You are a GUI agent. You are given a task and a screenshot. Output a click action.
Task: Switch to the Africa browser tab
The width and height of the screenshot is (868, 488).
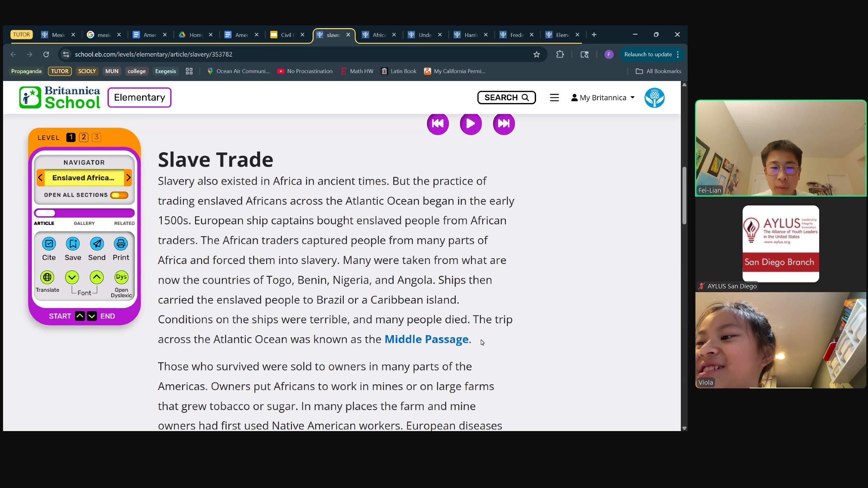tap(379, 35)
